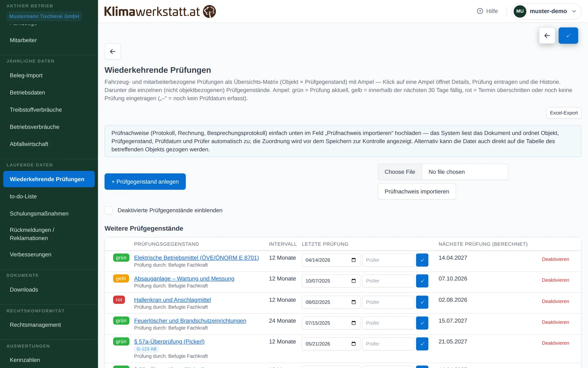Open calendar picker for 10/07/2025 date
The image size is (588, 368).
pos(354,281)
